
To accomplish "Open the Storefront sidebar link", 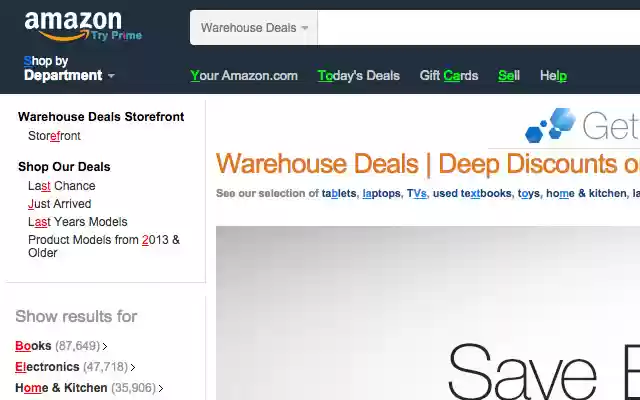I will point(54,136).
